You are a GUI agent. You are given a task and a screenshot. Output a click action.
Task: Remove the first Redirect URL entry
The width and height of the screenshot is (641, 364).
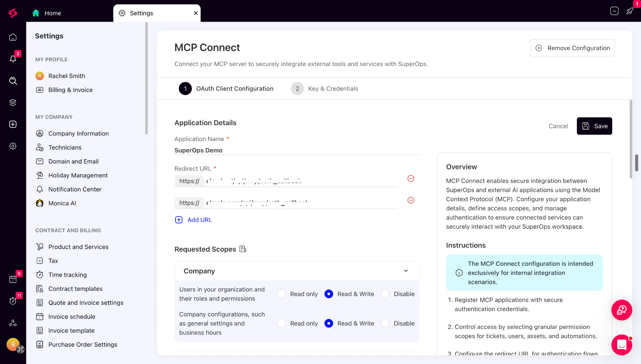(x=411, y=178)
